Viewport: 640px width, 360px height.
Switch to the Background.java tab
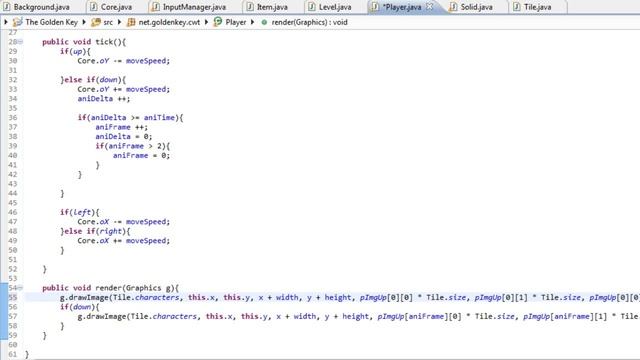coord(41,7)
